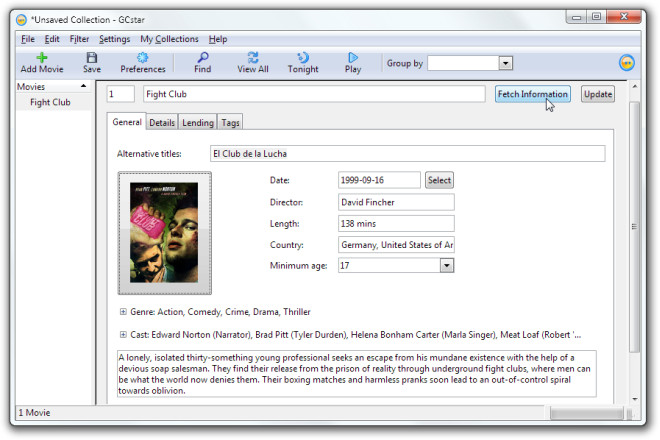Click the 1 Movie status bar text
The height and width of the screenshot is (440, 660).
tap(34, 413)
